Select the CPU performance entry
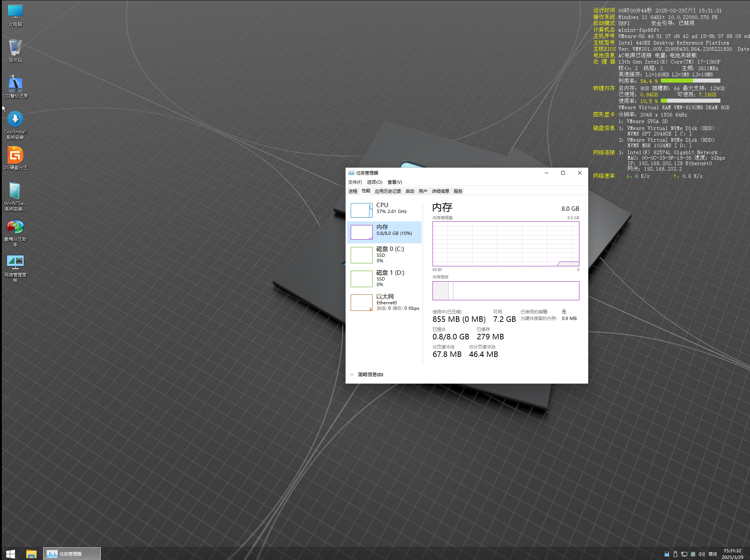The height and width of the screenshot is (560, 750). click(384, 210)
